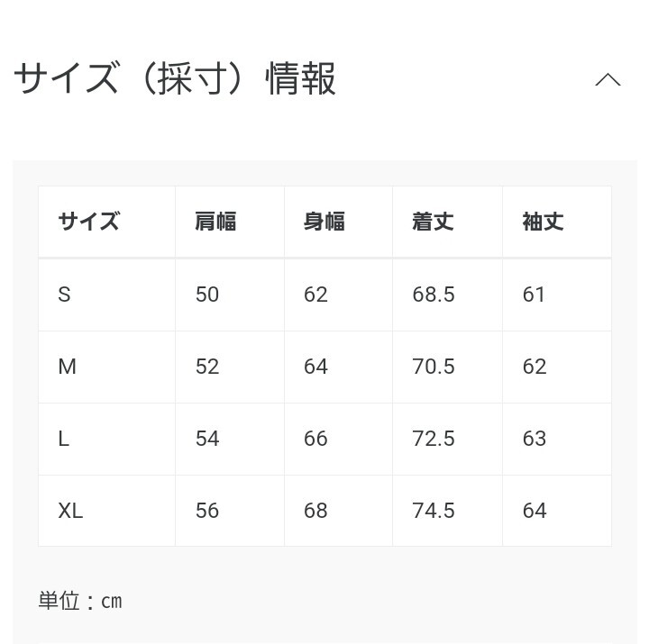Select the L size row label
The image size is (649, 644).
[63, 439]
